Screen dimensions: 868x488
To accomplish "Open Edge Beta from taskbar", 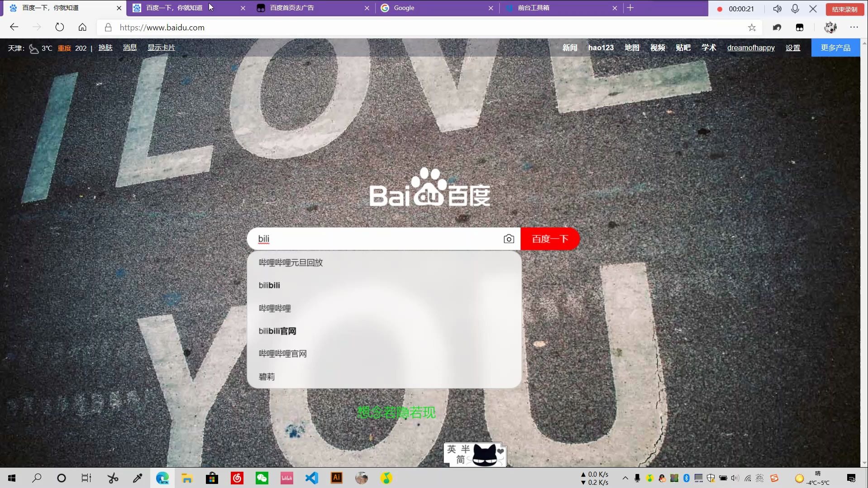I will tap(162, 478).
